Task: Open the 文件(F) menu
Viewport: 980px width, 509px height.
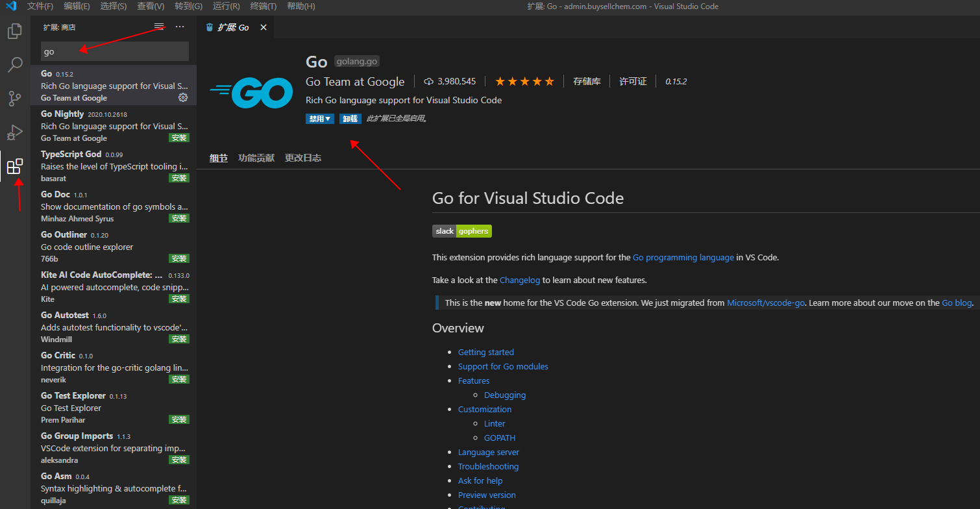Action: pyautogui.click(x=40, y=6)
